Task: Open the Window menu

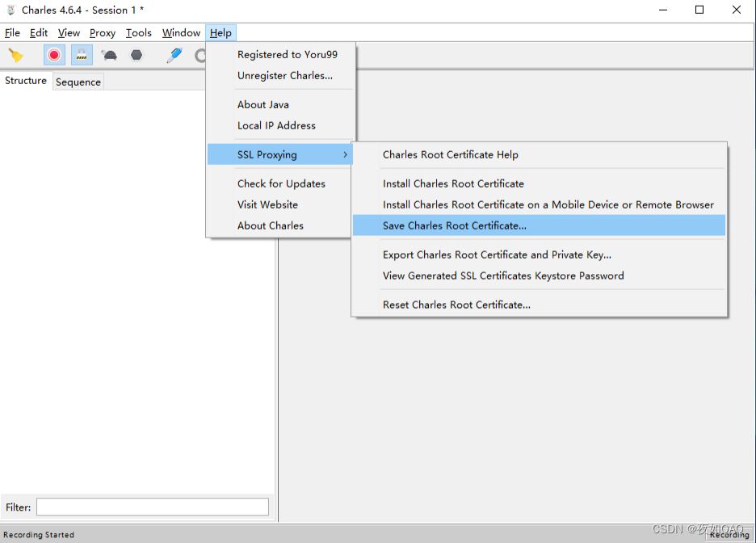Action: [181, 33]
